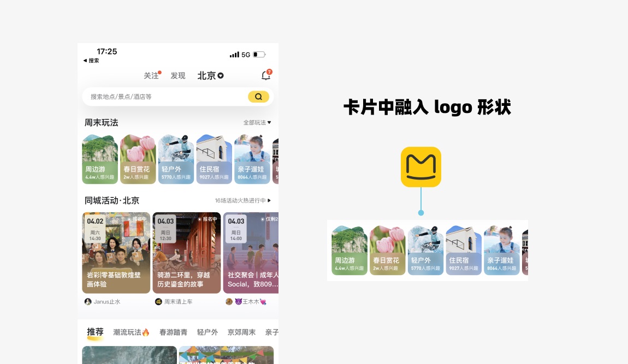
Task: Select the 春游踏青 tab
Action: (x=173, y=332)
